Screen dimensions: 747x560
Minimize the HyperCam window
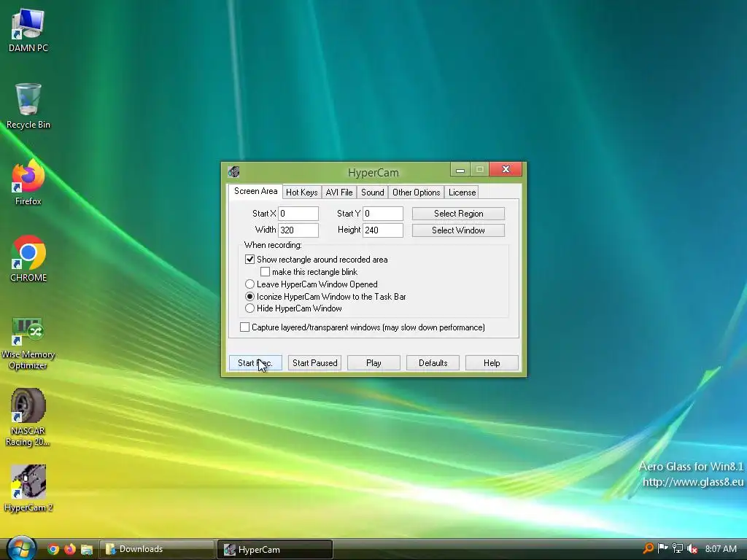click(460, 169)
